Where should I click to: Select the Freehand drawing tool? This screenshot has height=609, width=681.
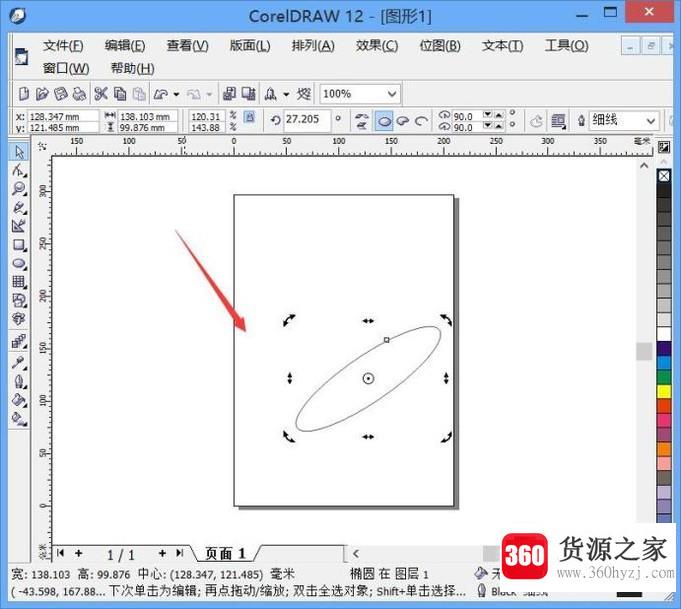[x=19, y=207]
